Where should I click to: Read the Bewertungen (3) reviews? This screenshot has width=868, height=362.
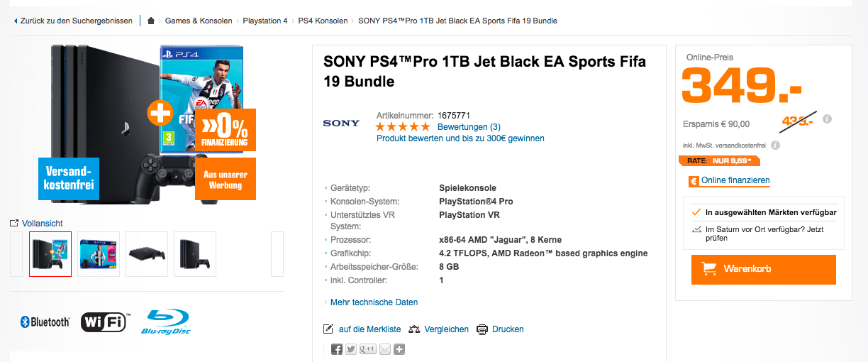pos(469,127)
